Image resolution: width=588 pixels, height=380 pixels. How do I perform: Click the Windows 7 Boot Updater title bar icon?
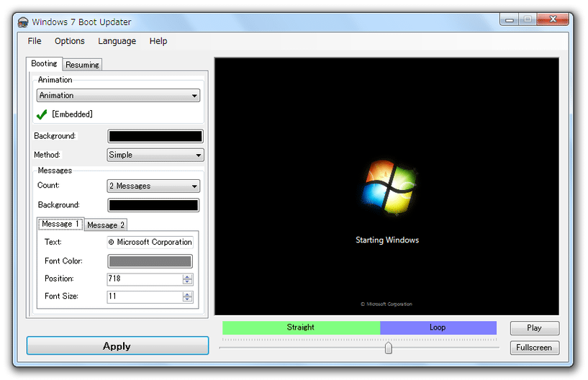(x=23, y=22)
